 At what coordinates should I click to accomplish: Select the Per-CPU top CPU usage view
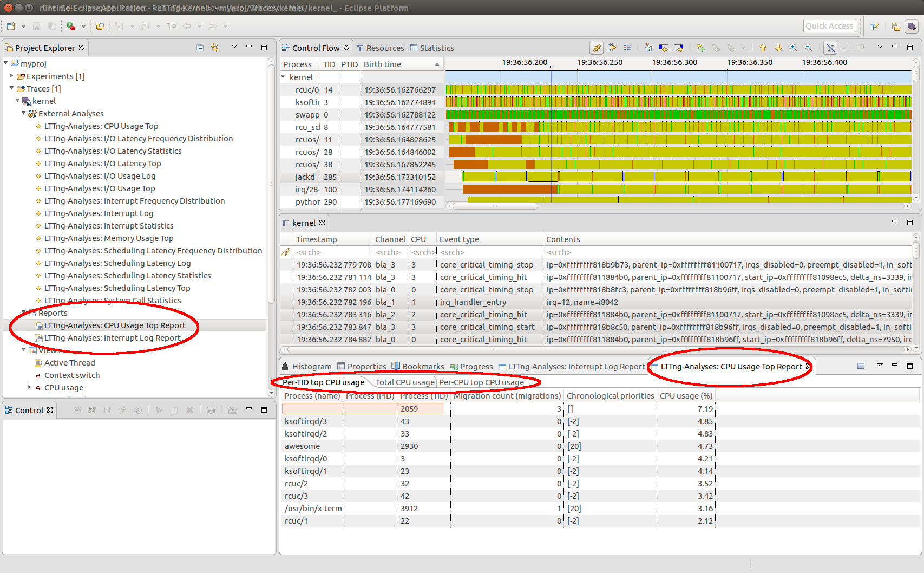click(482, 382)
